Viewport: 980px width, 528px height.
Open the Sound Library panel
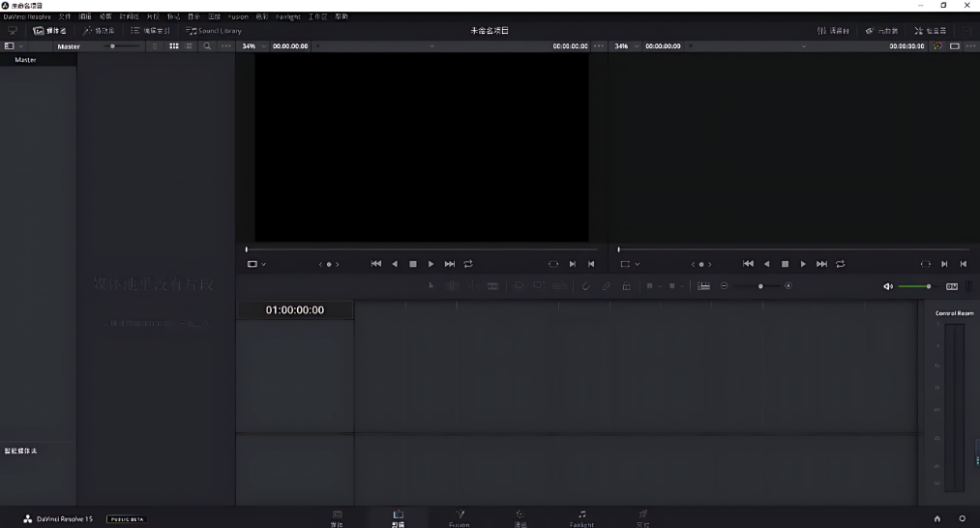(x=213, y=31)
